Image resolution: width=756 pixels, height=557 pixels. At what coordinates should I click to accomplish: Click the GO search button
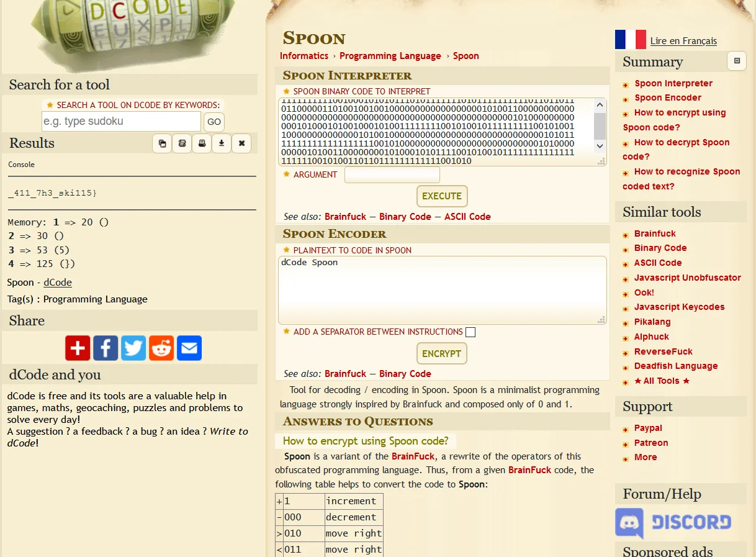click(x=214, y=122)
